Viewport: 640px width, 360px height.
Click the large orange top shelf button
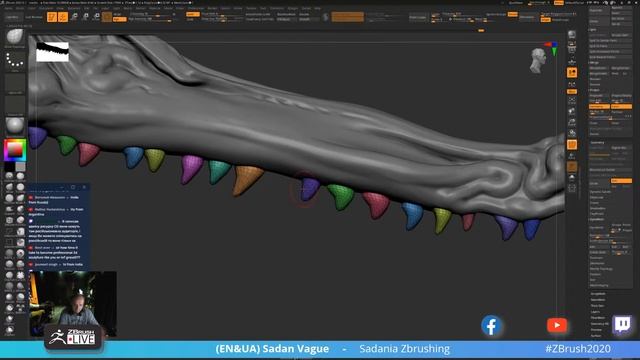(347, 17)
